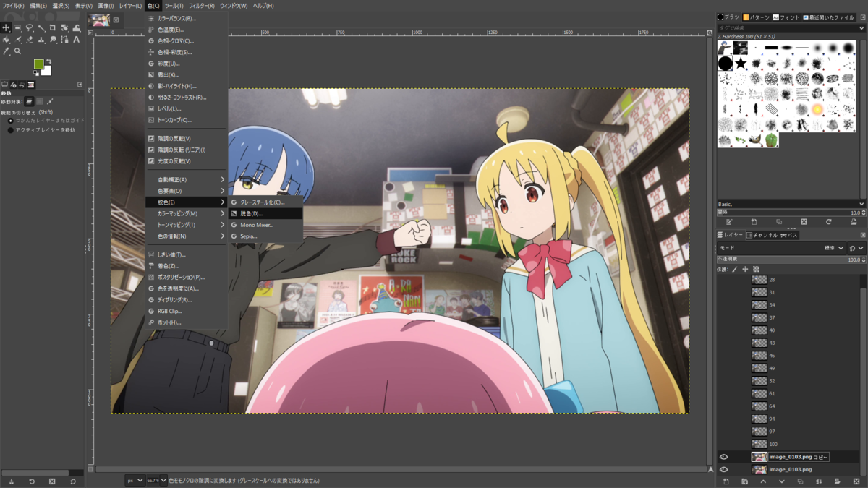
Task: Select the Text tool
Action: (x=76, y=39)
